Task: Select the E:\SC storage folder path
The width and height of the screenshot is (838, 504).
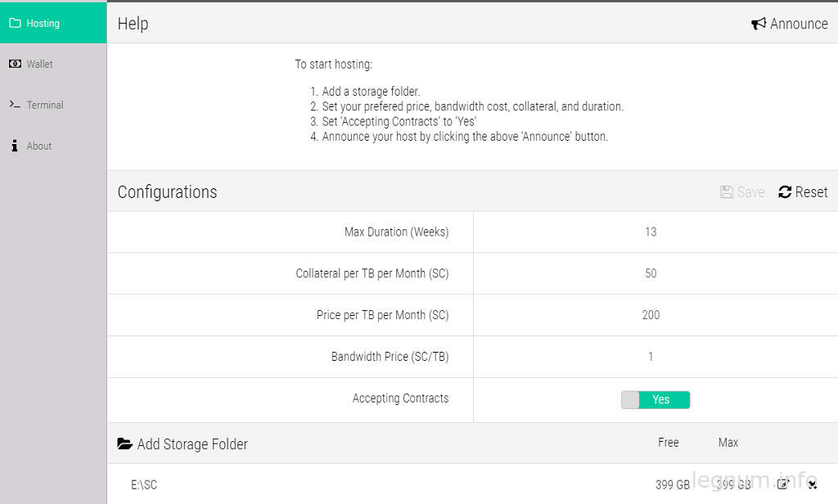Action: point(144,484)
